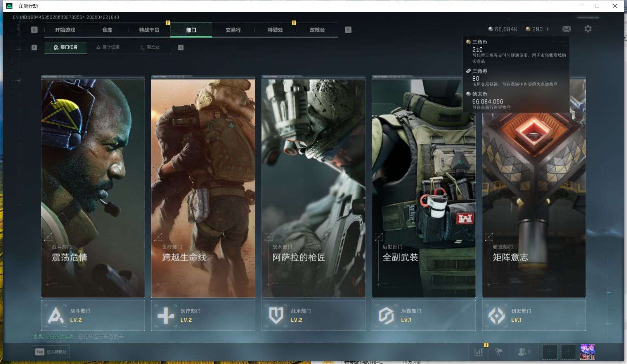
Task: Open settings via the gear icon
Action: (x=588, y=29)
